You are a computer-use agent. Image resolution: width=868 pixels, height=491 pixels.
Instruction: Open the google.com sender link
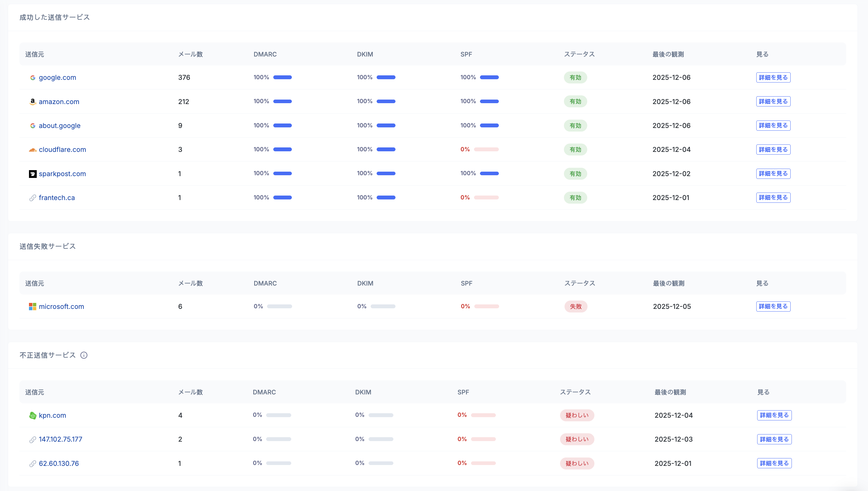click(x=57, y=77)
